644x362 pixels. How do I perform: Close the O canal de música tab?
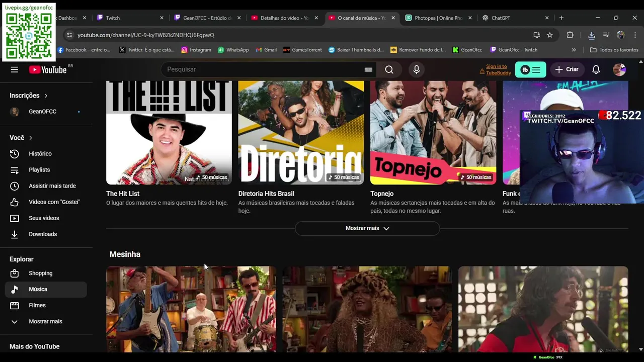(393, 18)
